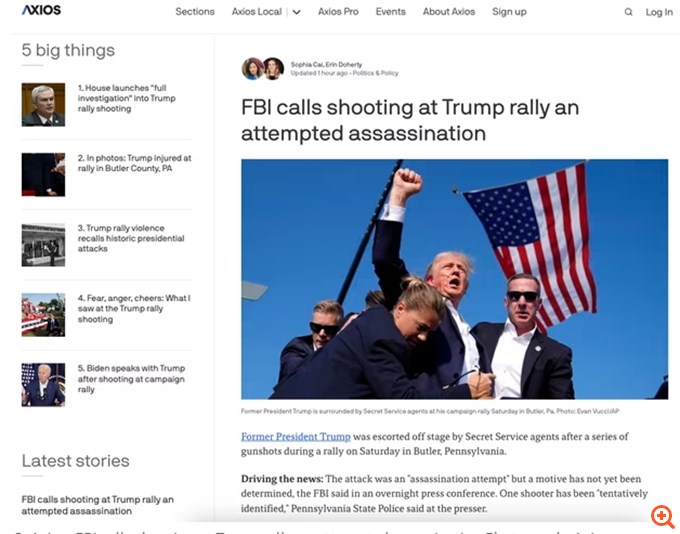This screenshot has height=534, width=680.
Task: Click the Axios logo
Action: click(x=42, y=10)
